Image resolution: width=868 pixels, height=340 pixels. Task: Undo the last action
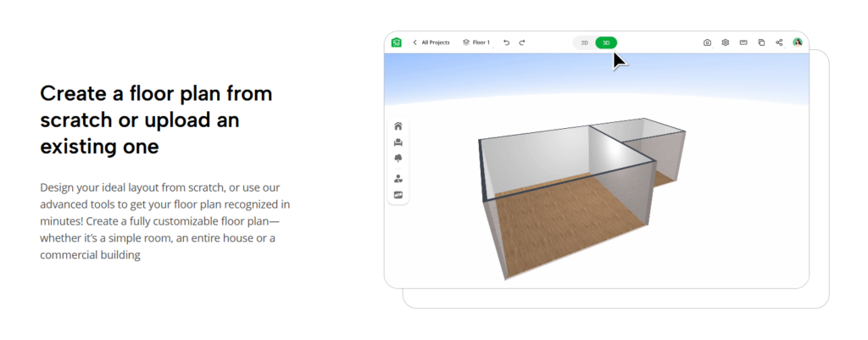tap(506, 42)
